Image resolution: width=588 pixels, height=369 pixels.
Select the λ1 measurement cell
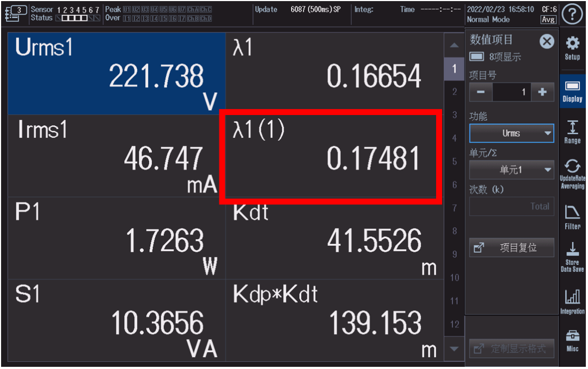pyautogui.click(x=334, y=74)
